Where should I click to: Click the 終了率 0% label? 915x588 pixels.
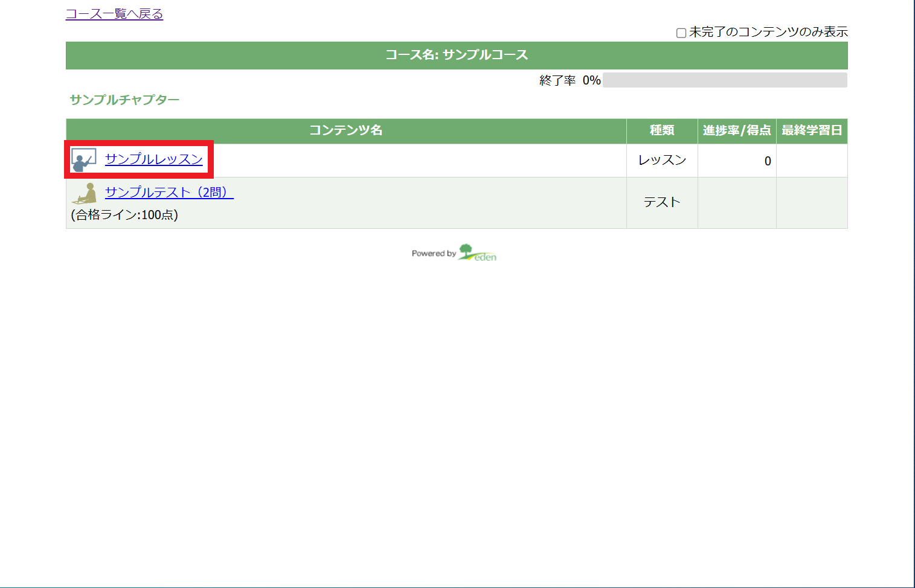(x=570, y=80)
